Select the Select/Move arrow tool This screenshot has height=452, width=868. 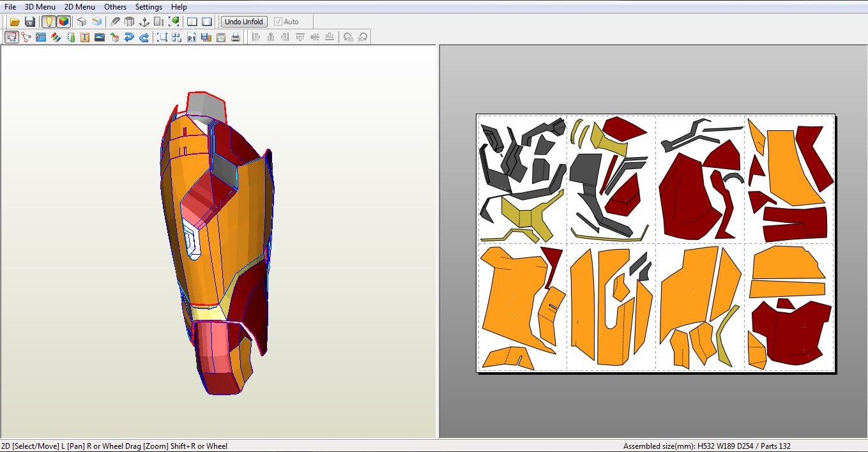tap(11, 37)
